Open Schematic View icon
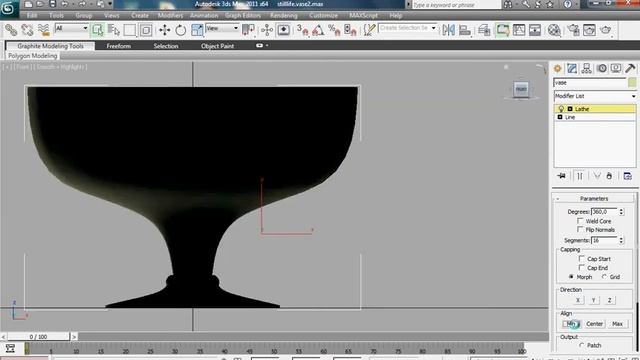This screenshot has height=360, width=640. coord(535,30)
